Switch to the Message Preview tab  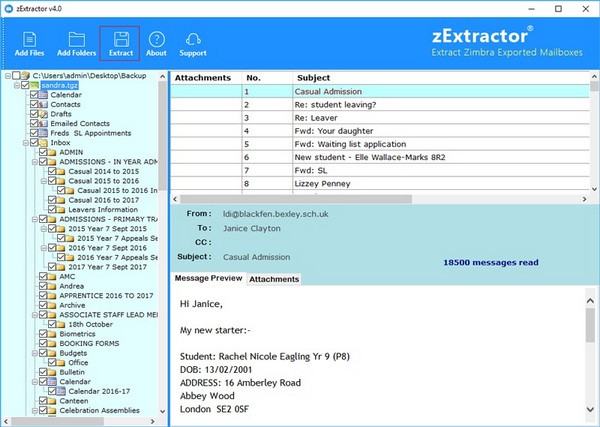point(209,278)
